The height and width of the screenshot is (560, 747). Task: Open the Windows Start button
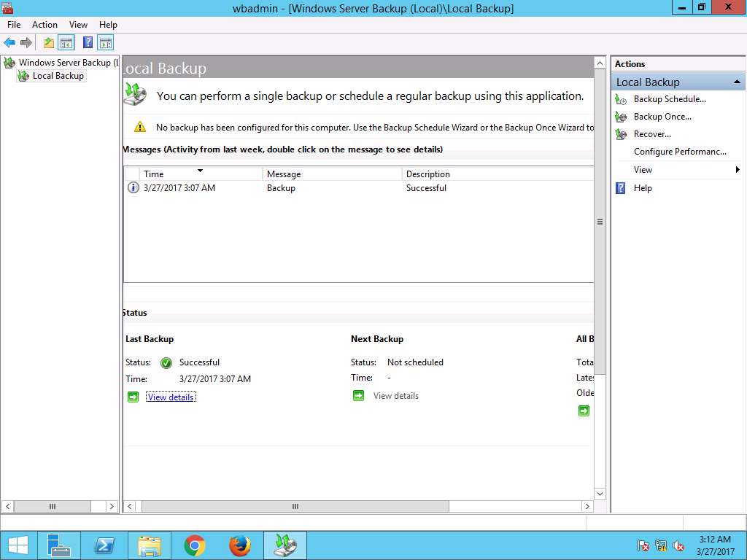tap(18, 545)
